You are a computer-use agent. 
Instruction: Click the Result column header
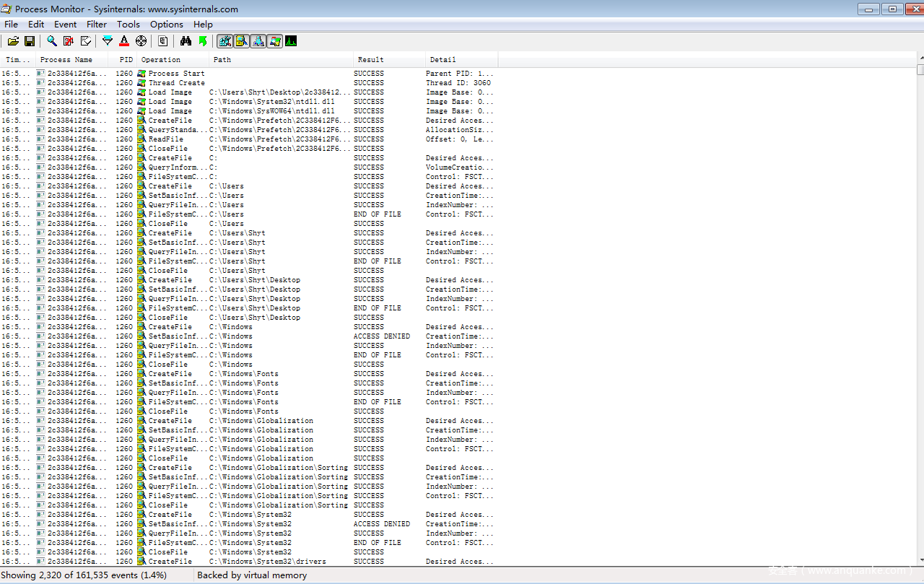371,60
